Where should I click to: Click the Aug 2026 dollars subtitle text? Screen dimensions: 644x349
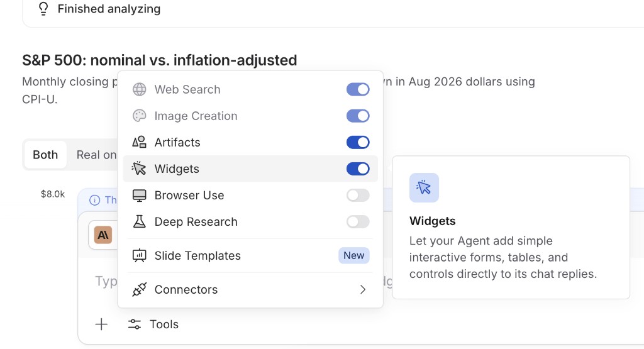click(x=458, y=82)
